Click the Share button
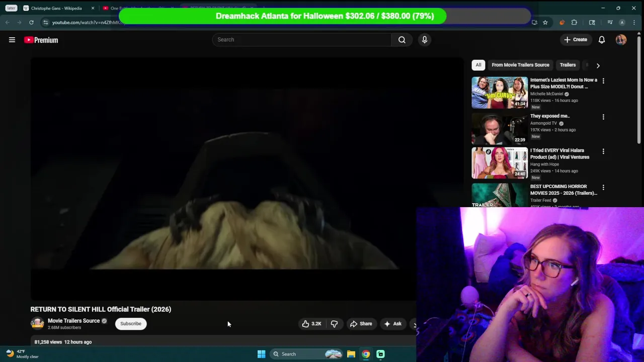This screenshot has width=644, height=362. pyautogui.click(x=361, y=324)
